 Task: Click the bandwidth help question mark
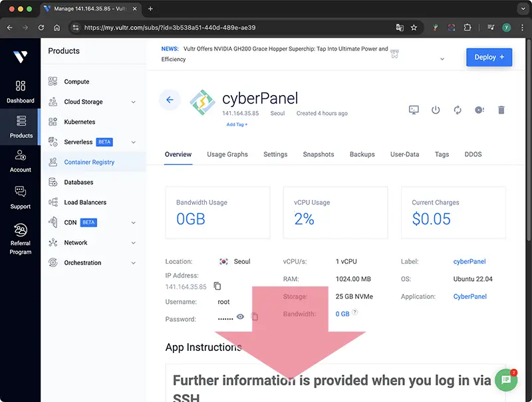click(x=354, y=312)
